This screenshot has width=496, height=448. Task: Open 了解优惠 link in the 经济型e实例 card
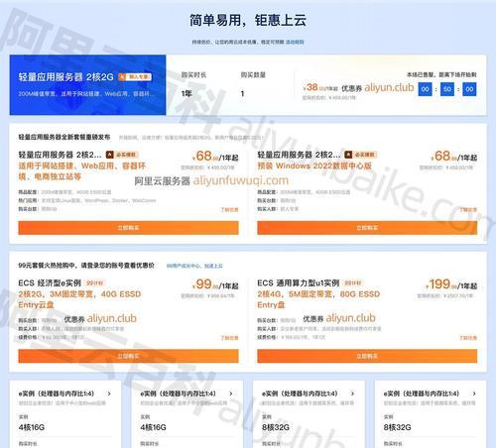229,338
